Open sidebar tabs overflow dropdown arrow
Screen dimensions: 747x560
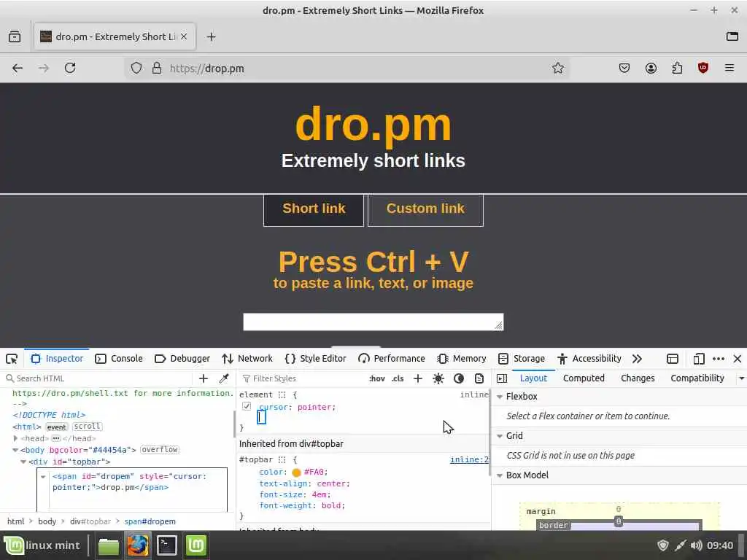pos(741,378)
